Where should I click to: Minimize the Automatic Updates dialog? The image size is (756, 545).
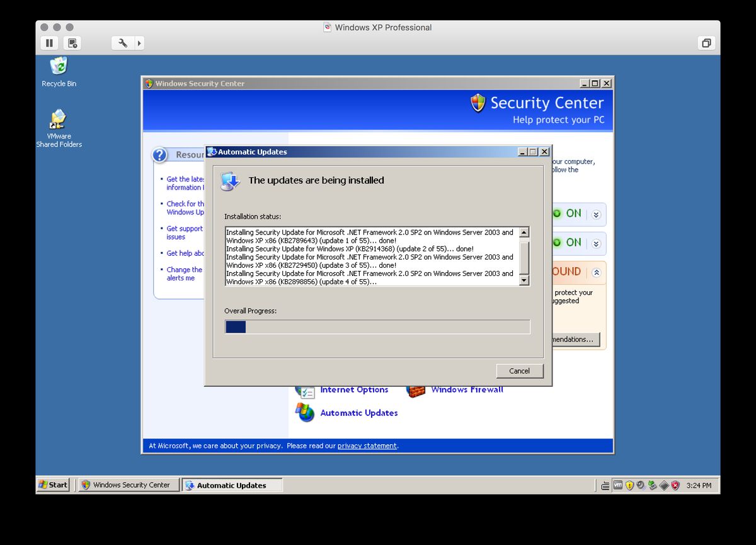[522, 152]
